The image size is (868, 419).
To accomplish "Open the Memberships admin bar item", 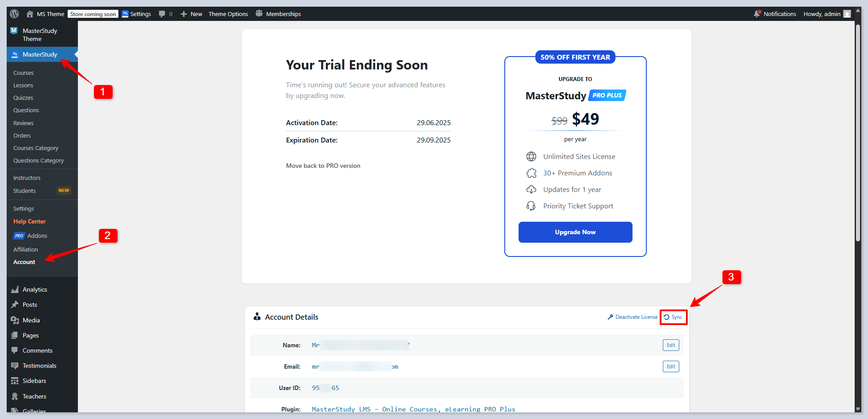I will [x=283, y=14].
